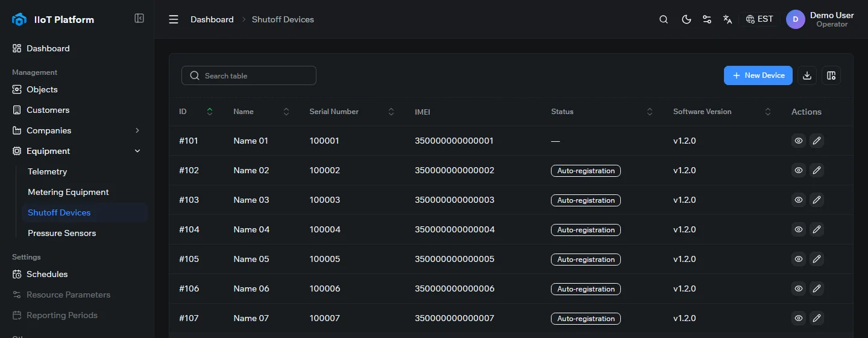Screen dimensions: 868x338
Task: Open the language translate icon
Action: 728,19
